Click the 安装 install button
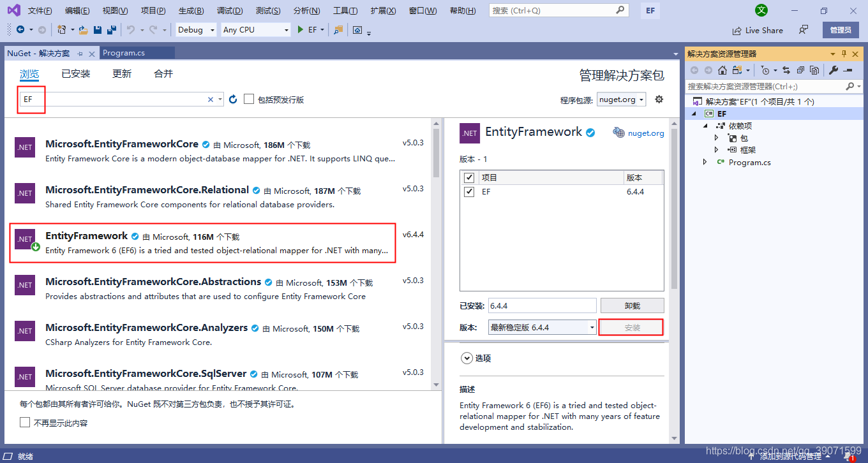This screenshot has height=463, width=868. pyautogui.click(x=632, y=327)
